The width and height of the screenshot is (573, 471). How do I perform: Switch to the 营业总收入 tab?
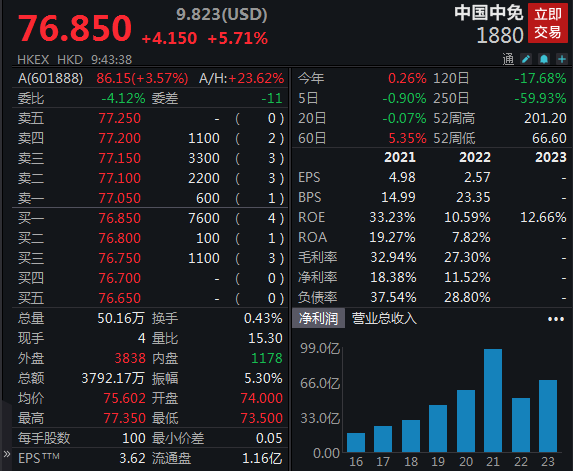click(x=384, y=318)
